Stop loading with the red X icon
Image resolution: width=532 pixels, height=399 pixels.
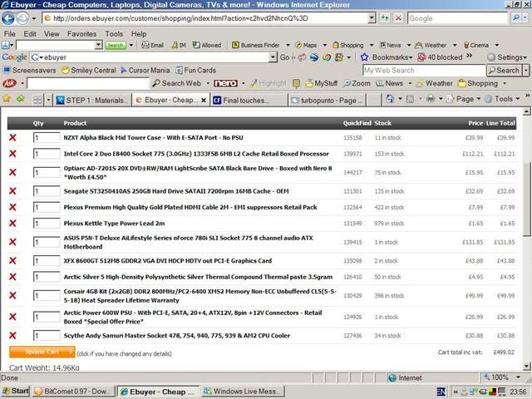[399, 18]
